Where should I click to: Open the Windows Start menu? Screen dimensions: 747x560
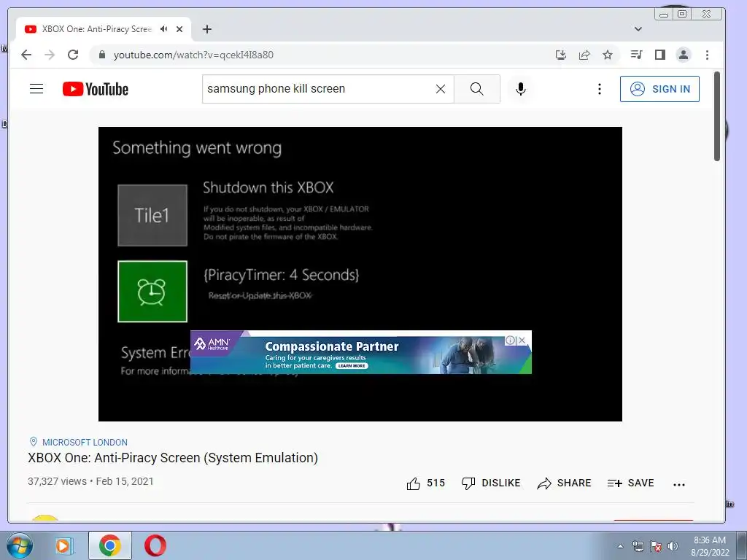click(19, 545)
